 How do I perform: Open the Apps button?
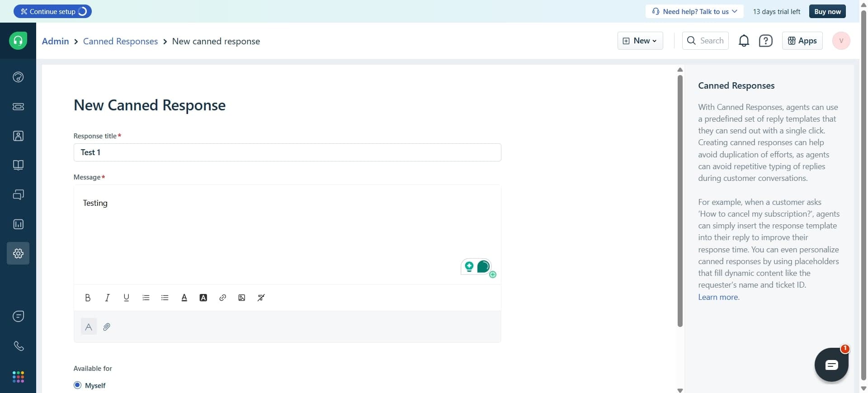802,41
